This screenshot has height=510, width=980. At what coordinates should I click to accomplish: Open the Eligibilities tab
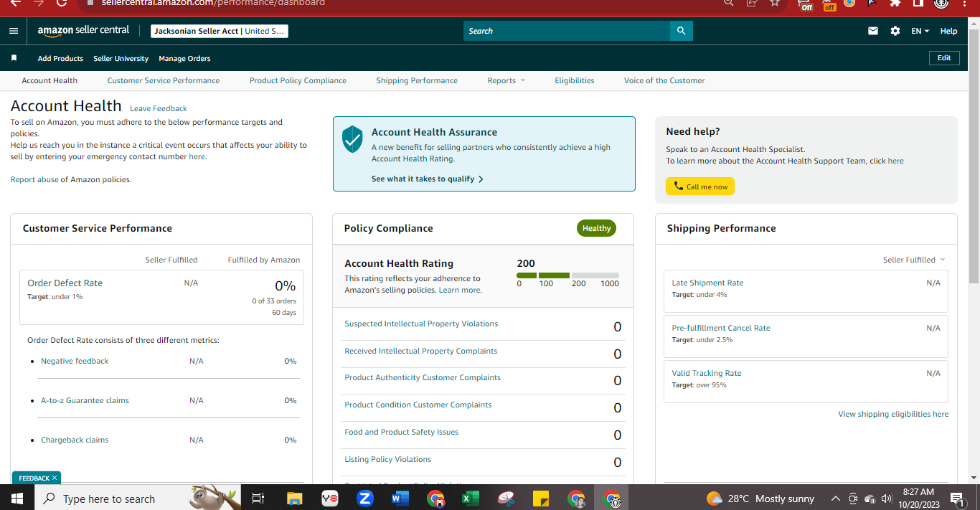tap(575, 80)
